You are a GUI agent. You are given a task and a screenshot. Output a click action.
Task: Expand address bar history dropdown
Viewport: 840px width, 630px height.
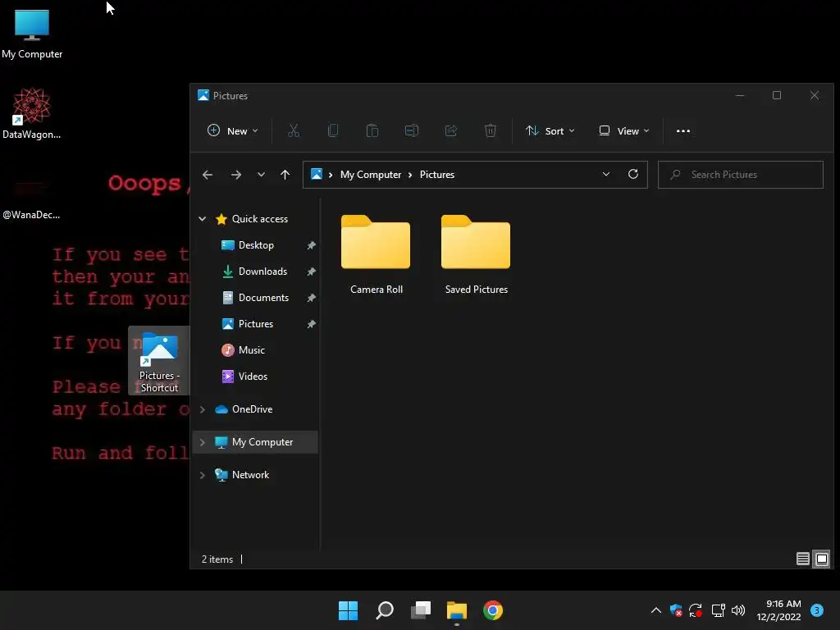pos(606,175)
